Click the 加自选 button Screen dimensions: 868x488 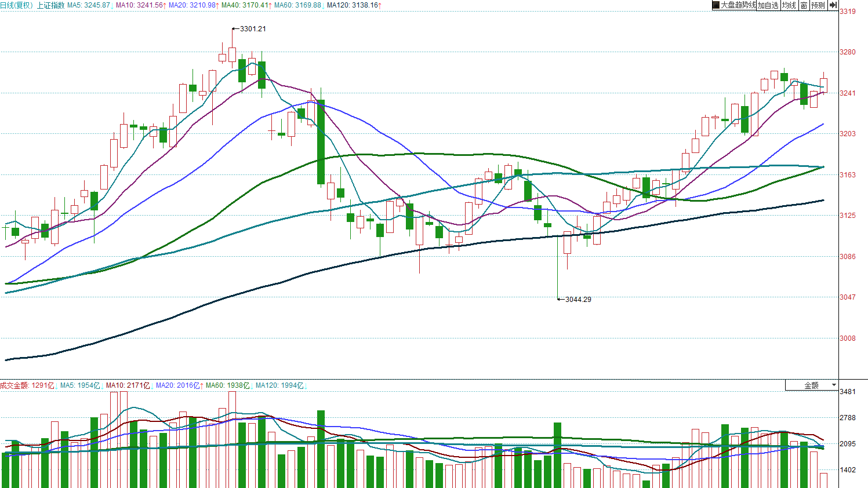tap(768, 5)
